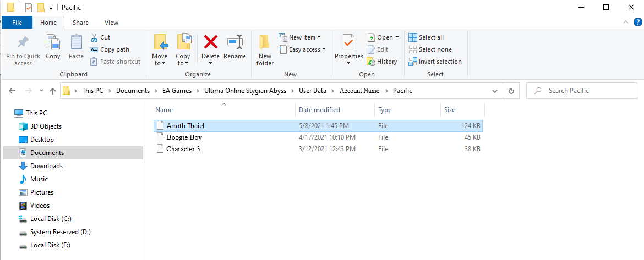Viewport: 644px width, 260px height.
Task: Select the Boogie Boy file
Action: [x=184, y=137]
